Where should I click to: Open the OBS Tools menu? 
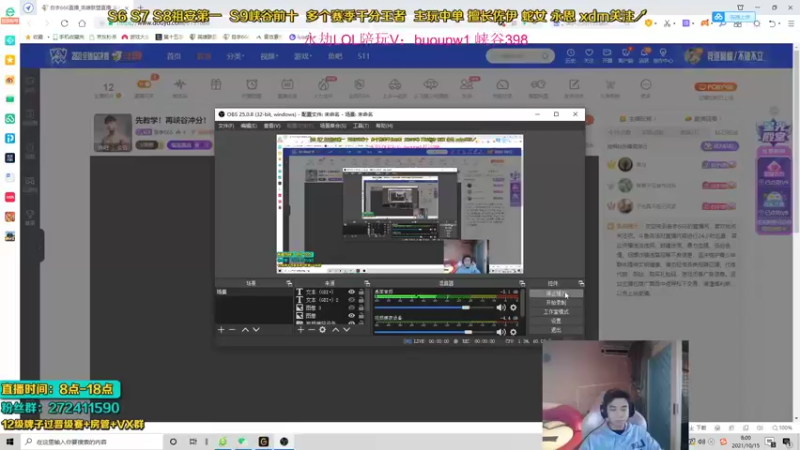point(360,126)
